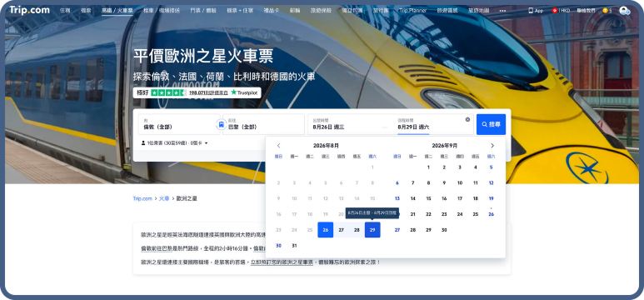The height and width of the screenshot is (300, 644).
Task: Go to next month in calendar
Action: [492, 146]
